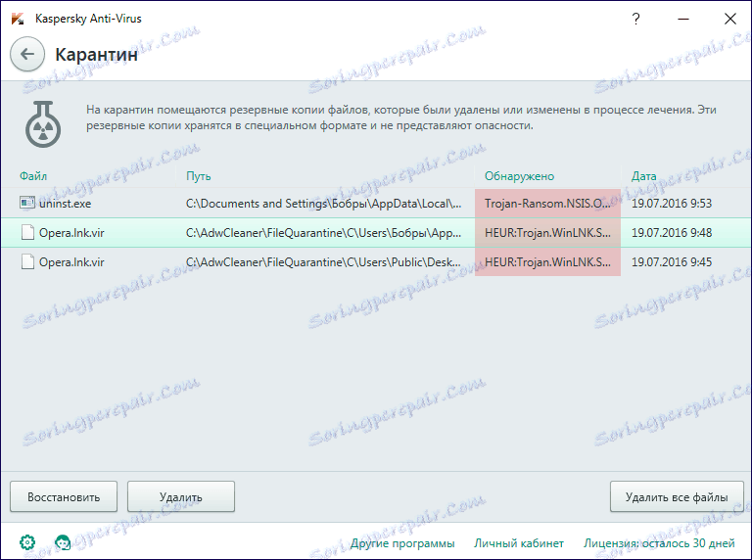This screenshot has width=752, height=560.
Task: Click HEUR:Trojan.WinLNK cell dated 9:48
Action: [547, 233]
